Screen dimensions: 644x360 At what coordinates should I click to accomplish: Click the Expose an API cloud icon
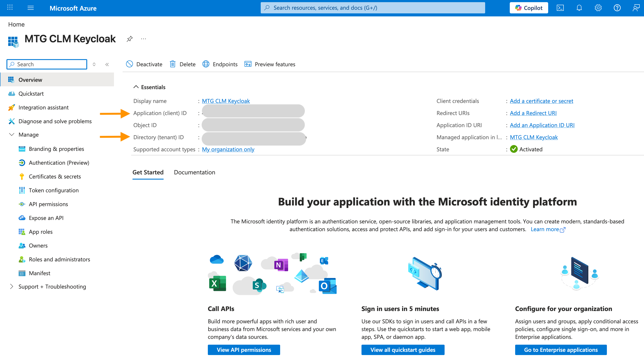point(22,218)
